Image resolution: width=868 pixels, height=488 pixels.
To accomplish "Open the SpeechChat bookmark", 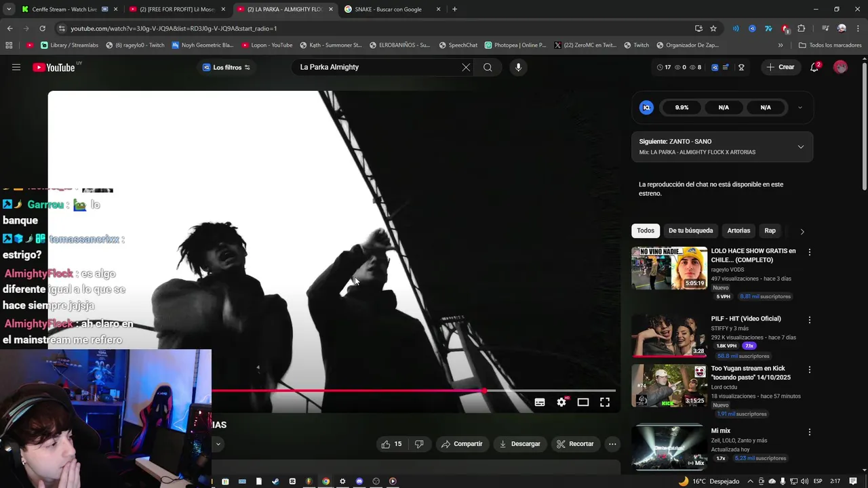I will tap(458, 45).
